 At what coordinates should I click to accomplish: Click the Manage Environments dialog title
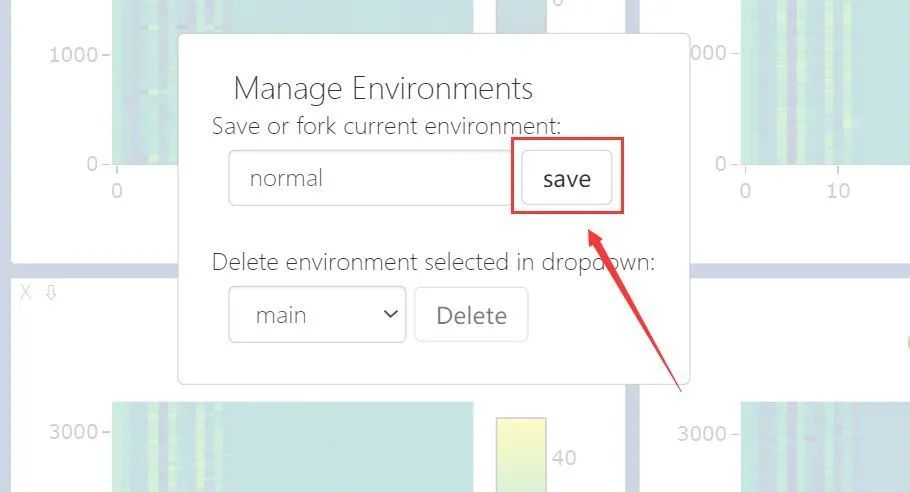click(383, 88)
